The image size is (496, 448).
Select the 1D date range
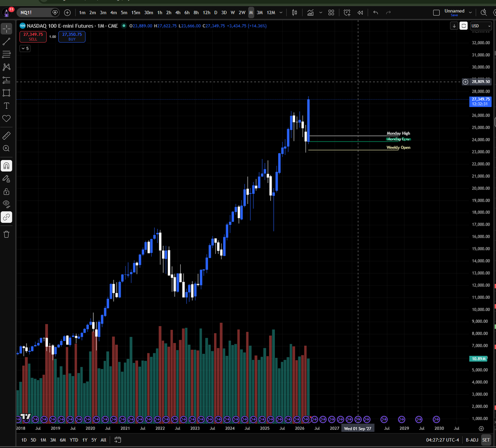pos(24,440)
